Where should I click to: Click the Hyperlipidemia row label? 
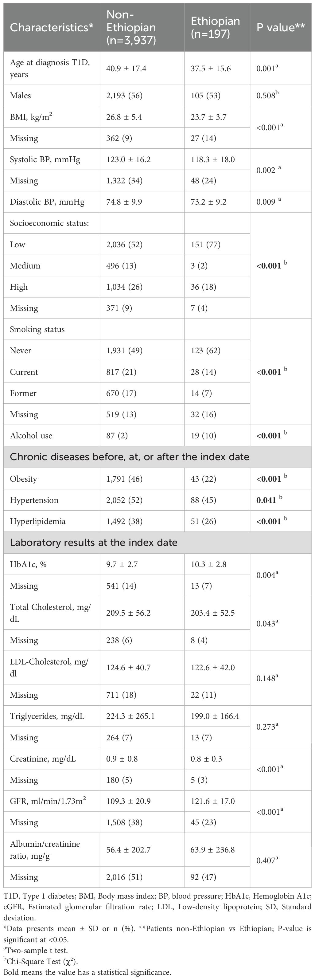pyautogui.click(x=38, y=522)
